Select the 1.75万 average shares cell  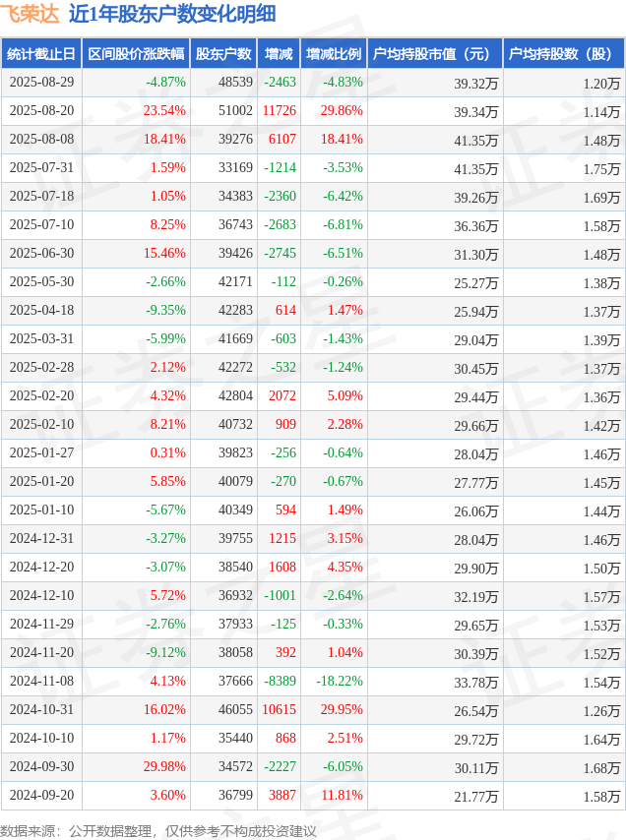(601, 169)
